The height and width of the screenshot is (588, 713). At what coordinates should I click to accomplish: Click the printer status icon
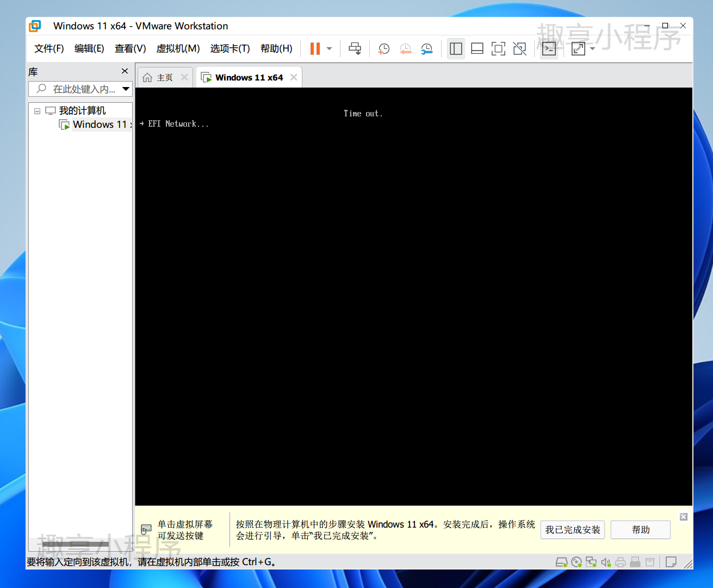(621, 562)
